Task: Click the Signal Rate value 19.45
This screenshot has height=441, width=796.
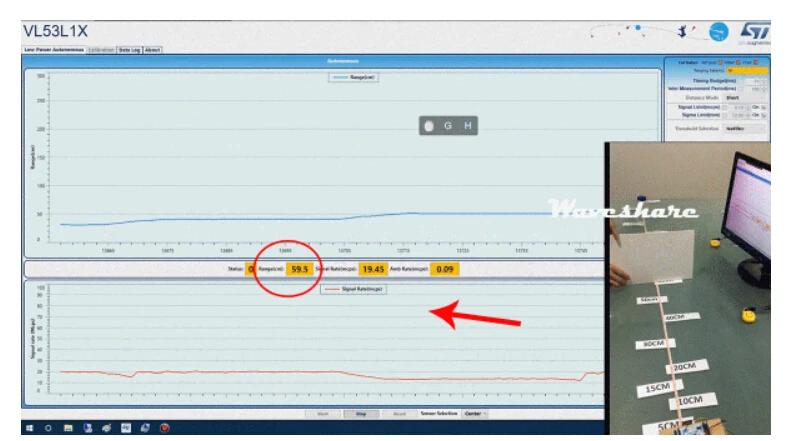Action: pos(373,269)
